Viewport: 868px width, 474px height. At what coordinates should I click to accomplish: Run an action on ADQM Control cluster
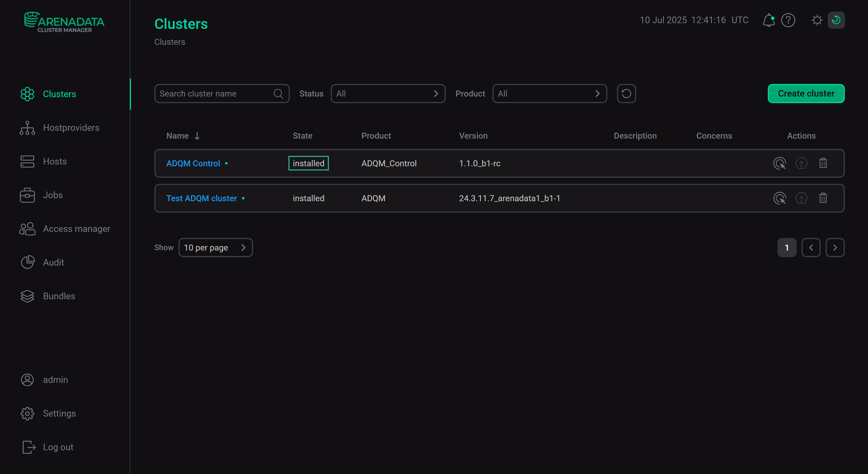click(780, 163)
